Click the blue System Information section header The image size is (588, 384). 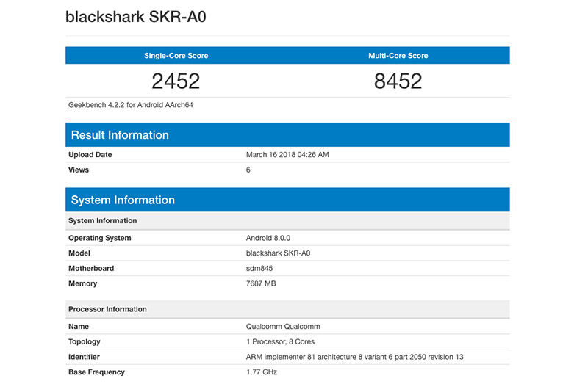287,199
